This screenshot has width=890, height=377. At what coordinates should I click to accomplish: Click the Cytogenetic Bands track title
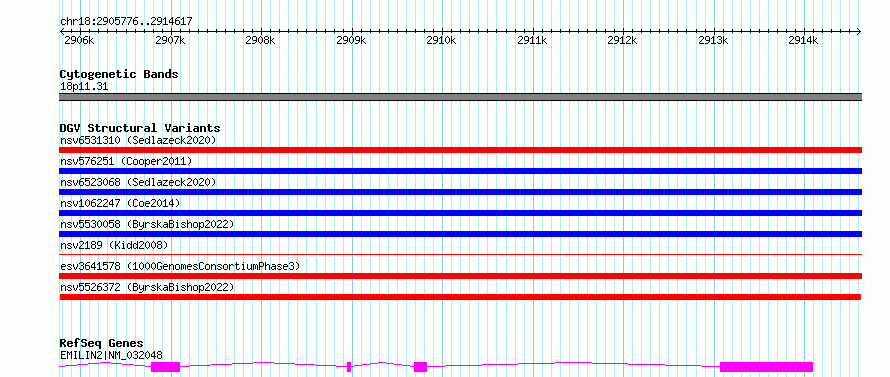click(119, 74)
